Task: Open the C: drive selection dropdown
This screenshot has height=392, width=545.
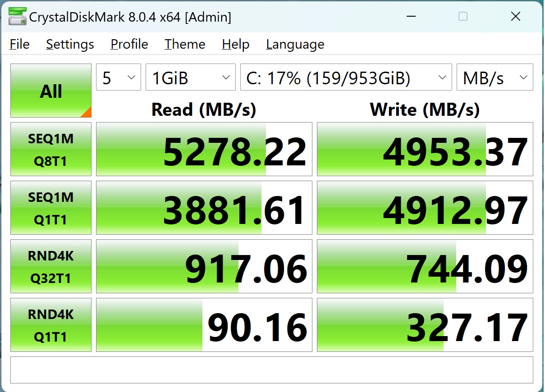Action: point(346,78)
